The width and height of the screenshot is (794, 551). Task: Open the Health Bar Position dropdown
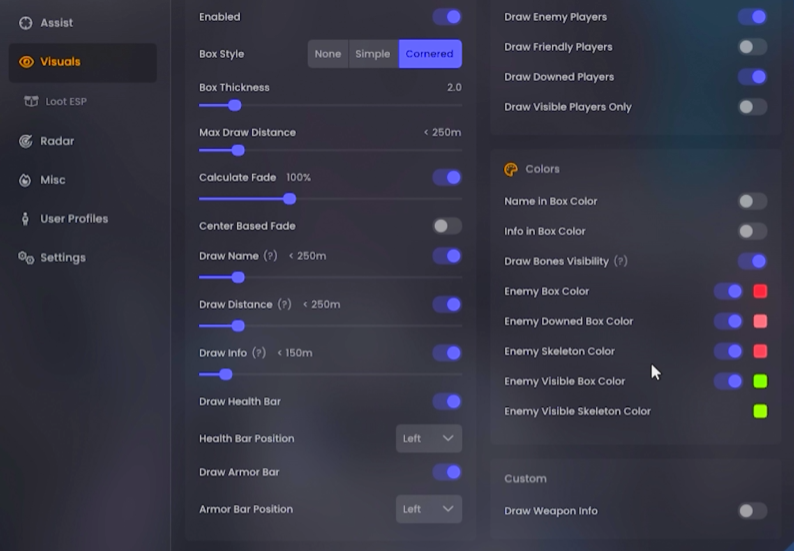coord(429,439)
